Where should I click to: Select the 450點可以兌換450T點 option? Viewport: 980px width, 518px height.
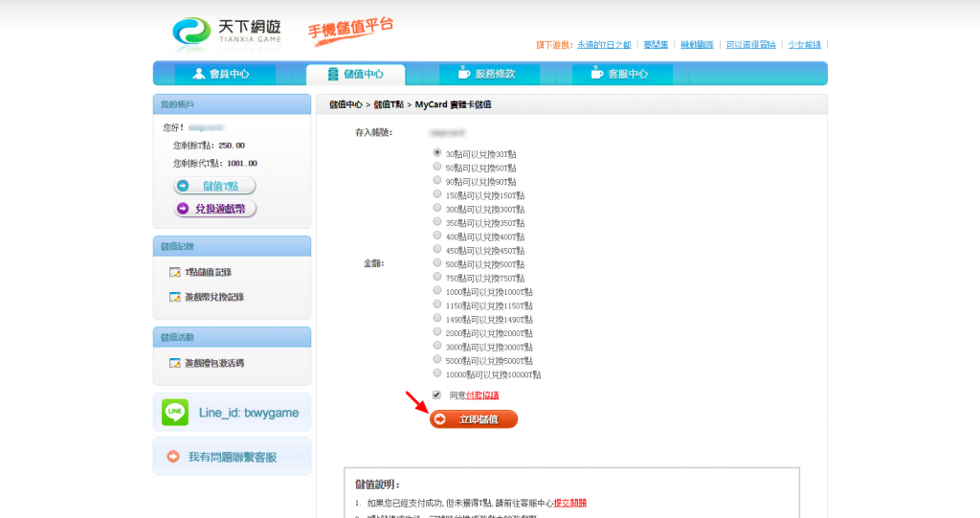(x=437, y=249)
